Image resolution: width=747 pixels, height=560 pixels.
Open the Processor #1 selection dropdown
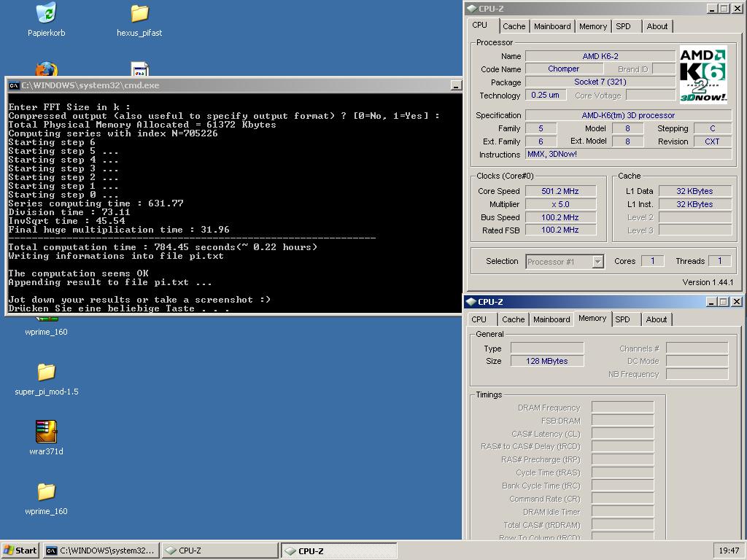coord(597,262)
